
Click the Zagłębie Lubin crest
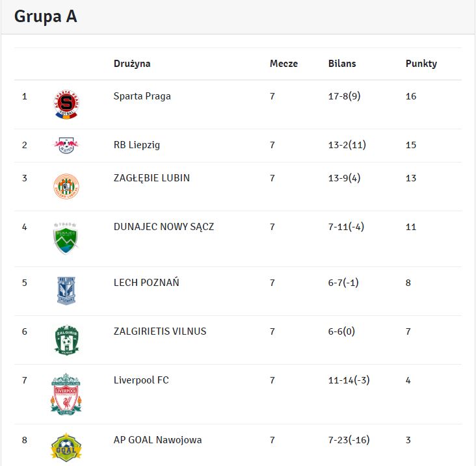(66, 187)
